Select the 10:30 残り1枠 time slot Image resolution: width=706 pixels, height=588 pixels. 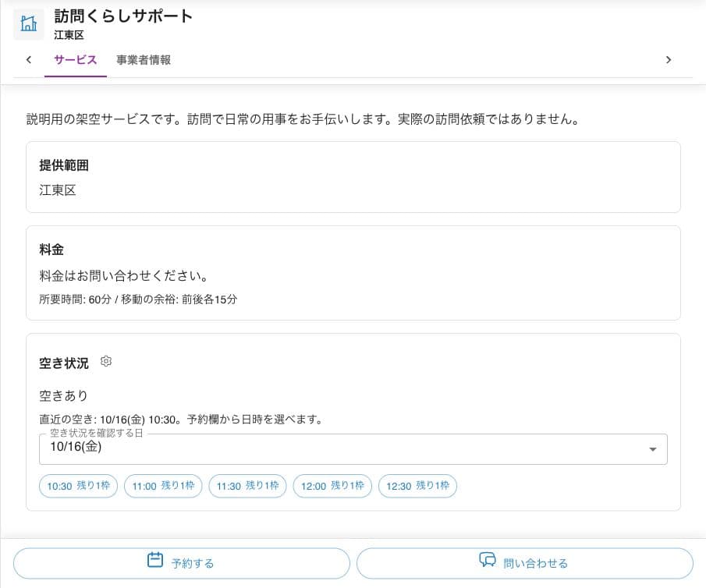[78, 486]
